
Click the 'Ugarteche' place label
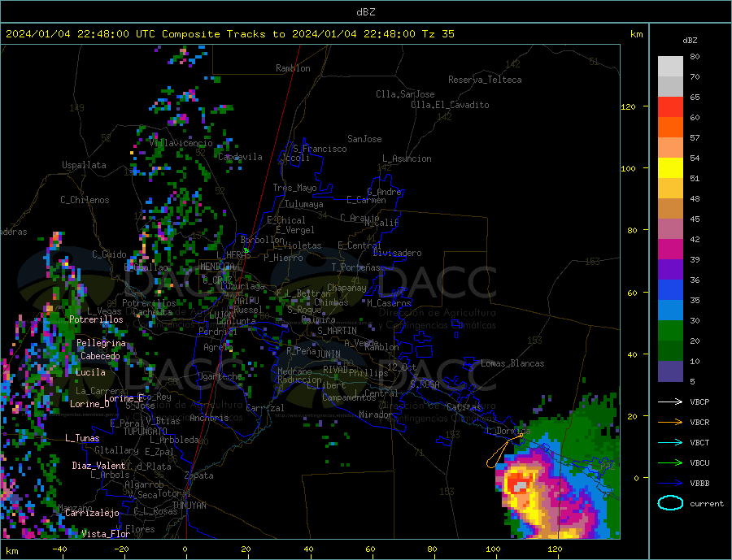(x=220, y=376)
